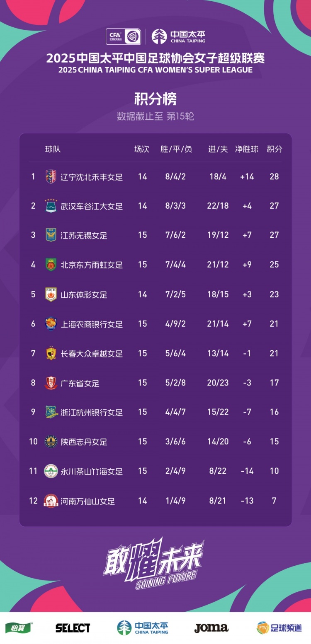Click the Zhejiang Hangzhou team crest
This screenshot has width=311, height=644.
pos(51,412)
